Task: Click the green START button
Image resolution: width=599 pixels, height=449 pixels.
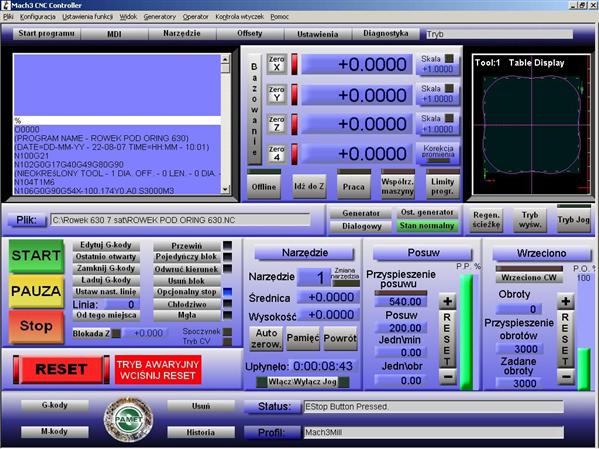Action: pos(36,256)
